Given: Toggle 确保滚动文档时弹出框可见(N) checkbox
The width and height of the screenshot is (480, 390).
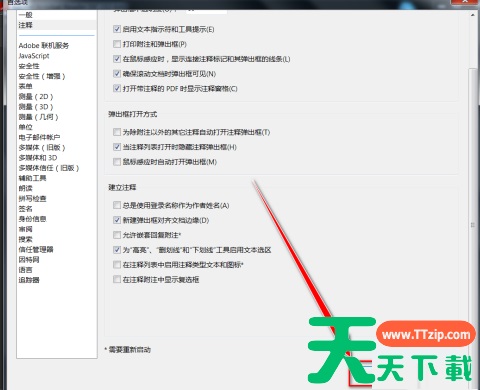Looking at the screenshot, I should (x=117, y=74).
